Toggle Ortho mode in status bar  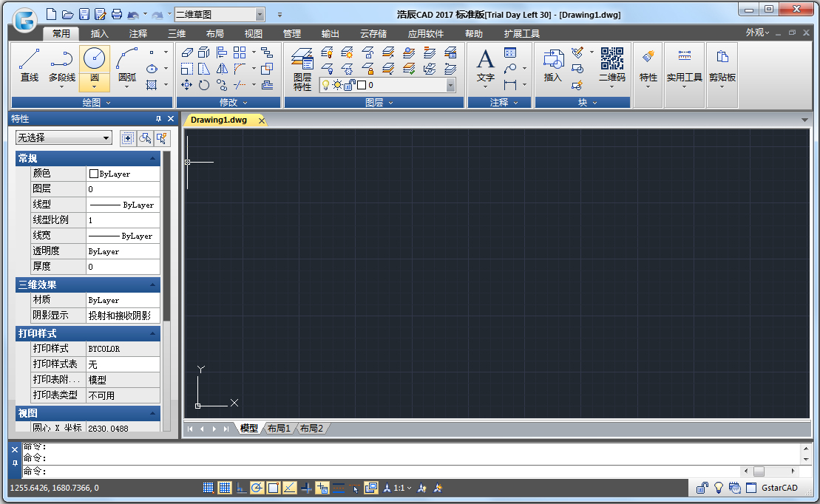[241, 488]
